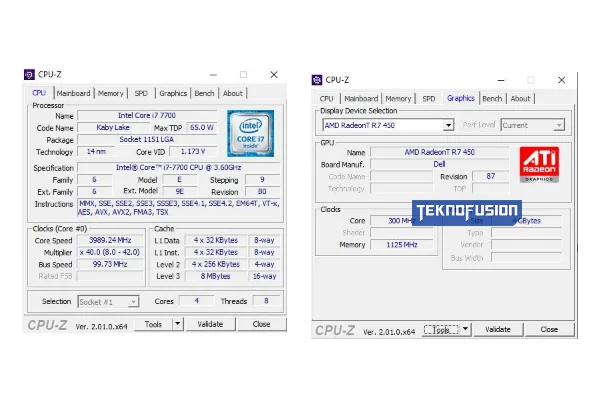Click Close button in right CPU-Z window
The height and width of the screenshot is (400, 600).
click(x=549, y=330)
